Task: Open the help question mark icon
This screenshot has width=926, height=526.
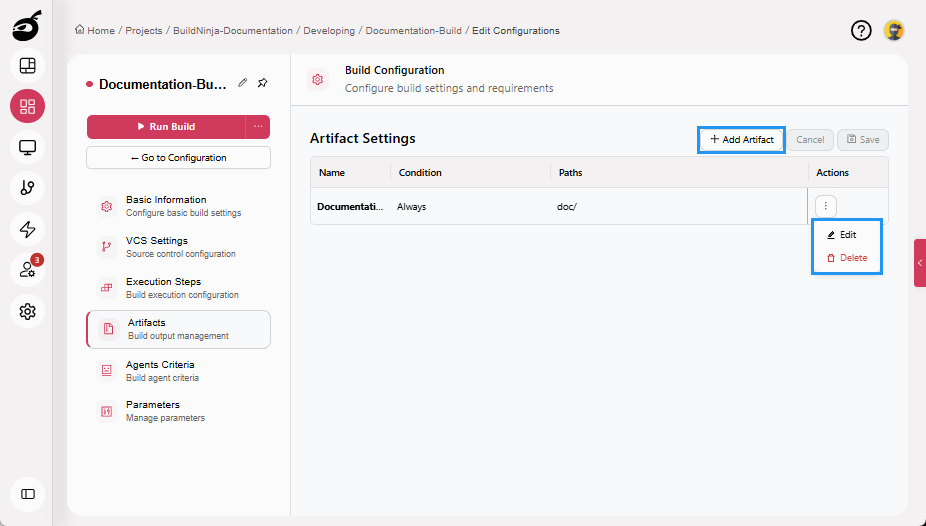Action: (861, 30)
